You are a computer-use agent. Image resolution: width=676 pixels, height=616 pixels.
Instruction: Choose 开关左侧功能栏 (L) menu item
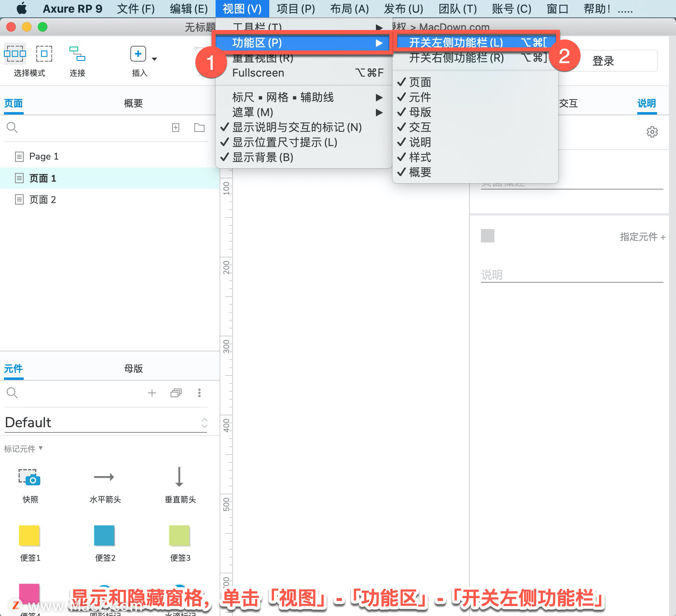pyautogui.click(x=475, y=42)
